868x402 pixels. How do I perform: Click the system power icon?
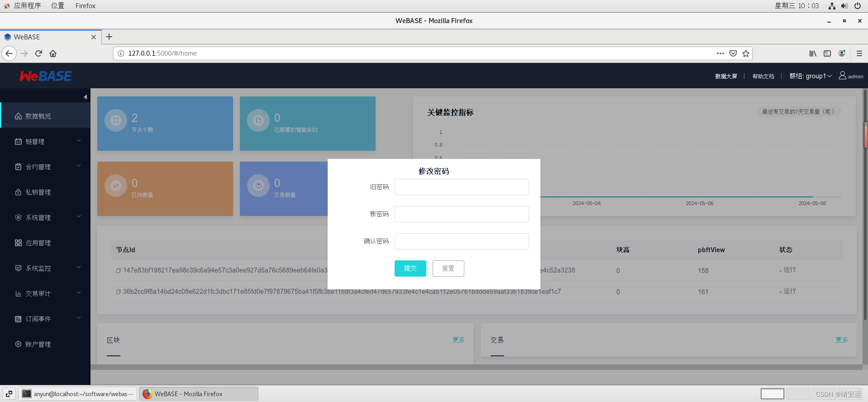(x=858, y=6)
